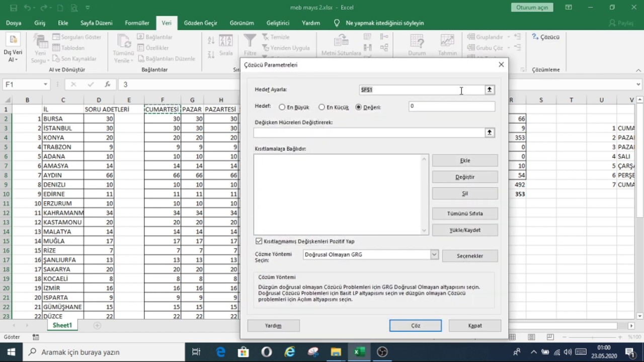Uncheck Kısıtlanmamış Değişkenleri Pozitif Yap checkbox

point(259,241)
